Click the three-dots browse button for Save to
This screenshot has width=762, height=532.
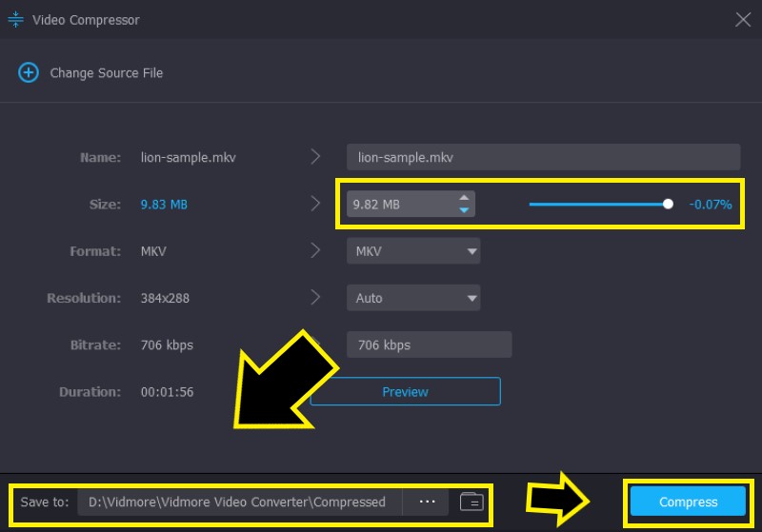coord(427,502)
